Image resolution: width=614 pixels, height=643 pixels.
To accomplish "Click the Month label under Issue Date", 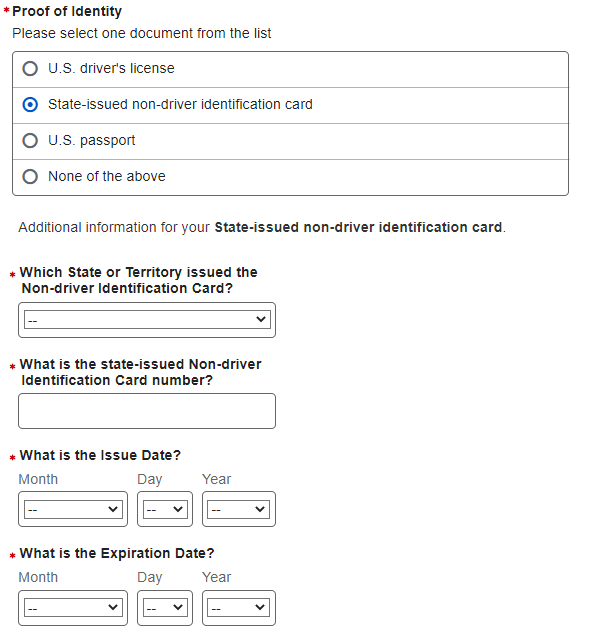I will 38,479.
